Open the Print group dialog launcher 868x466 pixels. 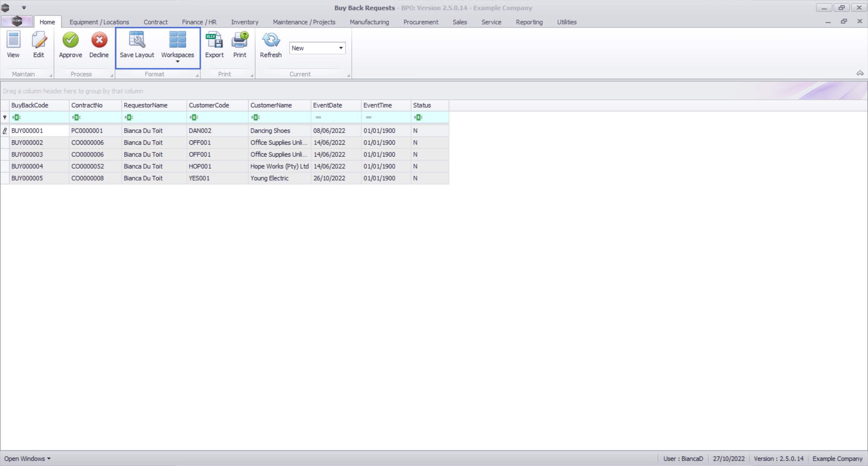252,76
